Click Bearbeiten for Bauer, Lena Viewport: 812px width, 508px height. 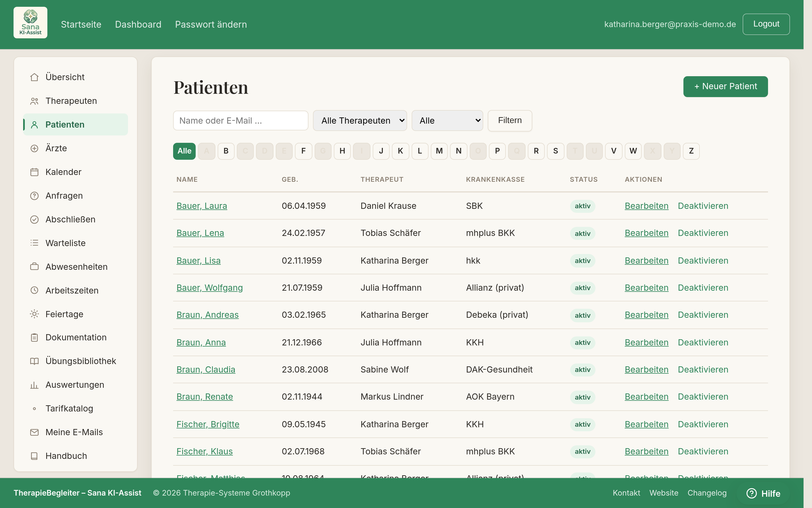click(646, 233)
